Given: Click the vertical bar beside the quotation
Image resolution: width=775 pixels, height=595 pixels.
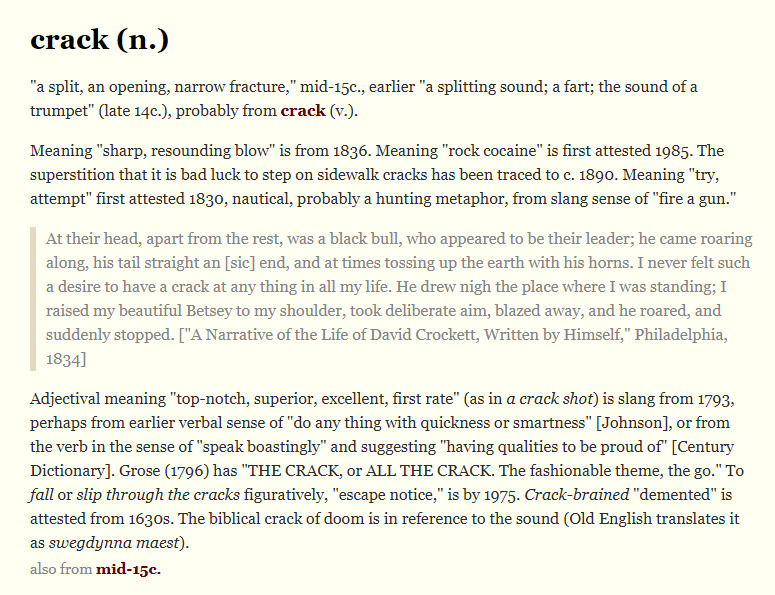Looking at the screenshot, I should click(x=35, y=298).
